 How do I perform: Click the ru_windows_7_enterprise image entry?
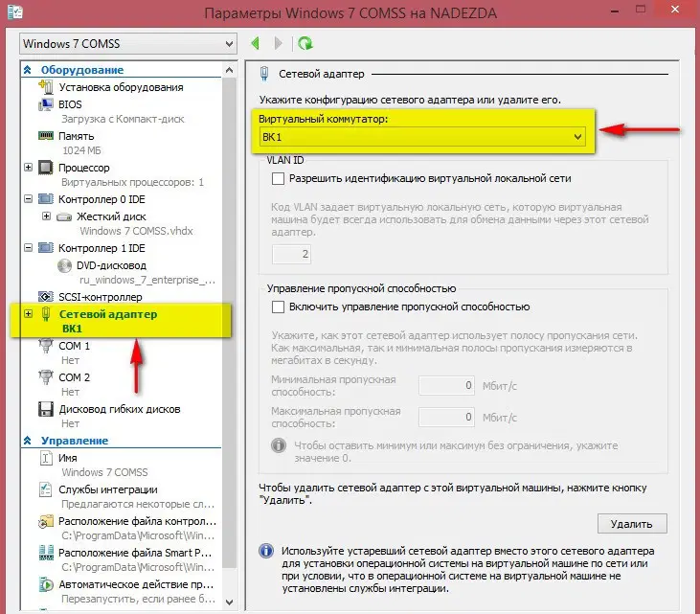(x=147, y=280)
